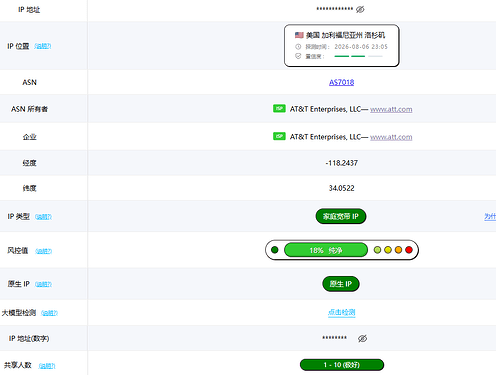This screenshot has height=375, width=496.
Task: Click the 1 - 10 shared users badge
Action: [x=342, y=365]
